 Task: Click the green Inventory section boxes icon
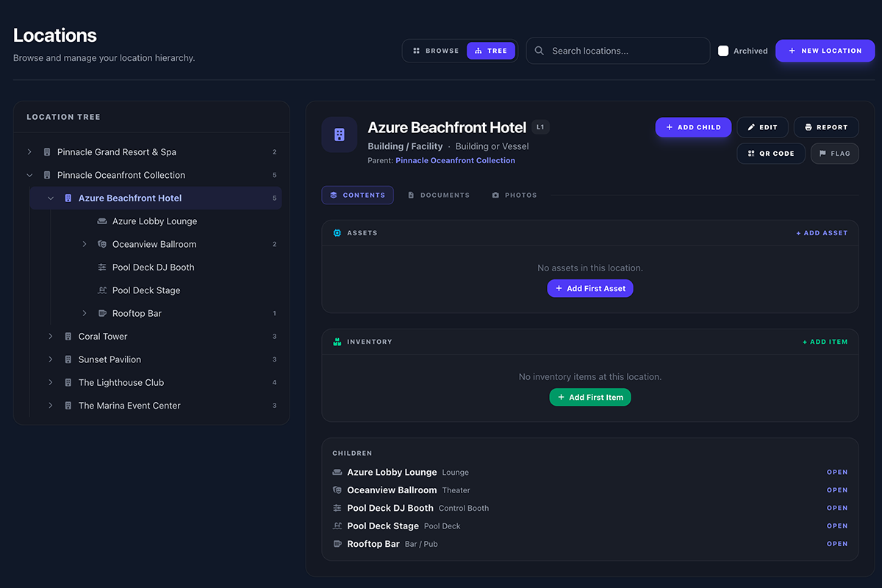(x=337, y=342)
